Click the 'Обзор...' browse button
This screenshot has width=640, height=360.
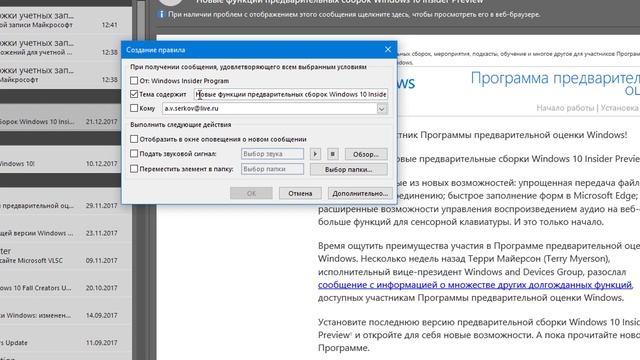click(366, 154)
